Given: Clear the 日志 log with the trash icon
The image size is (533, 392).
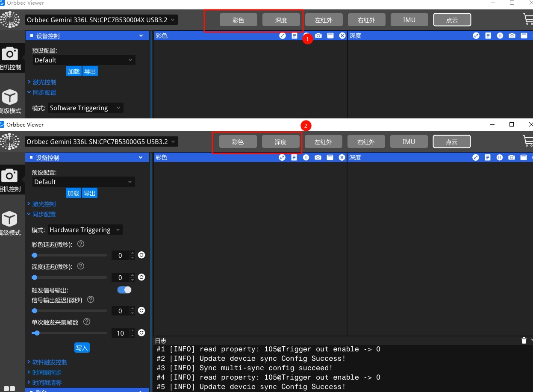Looking at the screenshot, I should (x=524, y=340).
